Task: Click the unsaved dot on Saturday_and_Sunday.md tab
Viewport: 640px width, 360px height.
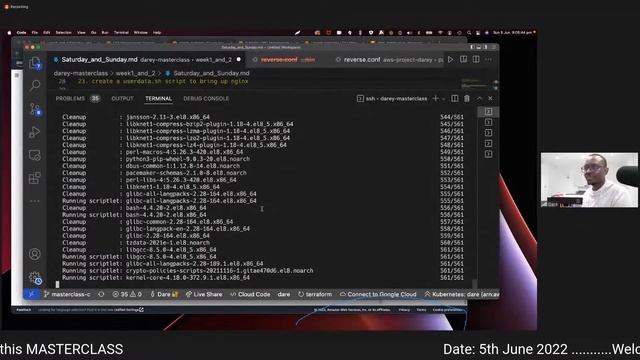Action: [x=239, y=60]
